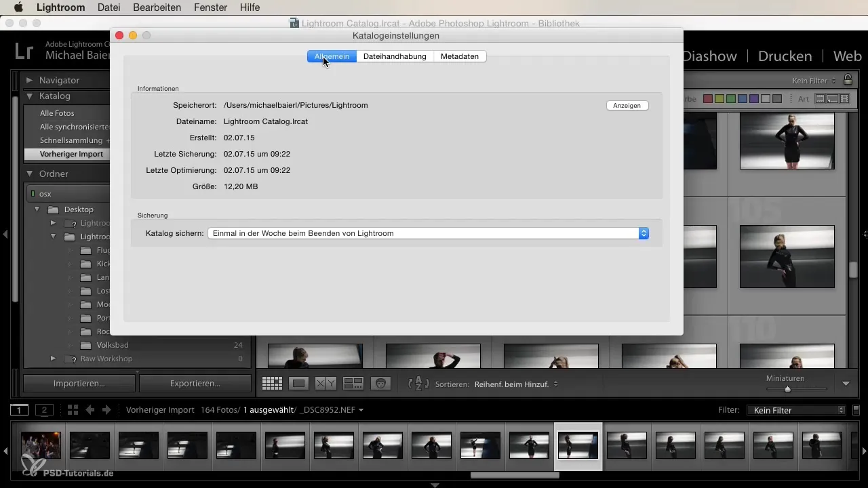Filter by virtual copies kind icon

click(833, 99)
